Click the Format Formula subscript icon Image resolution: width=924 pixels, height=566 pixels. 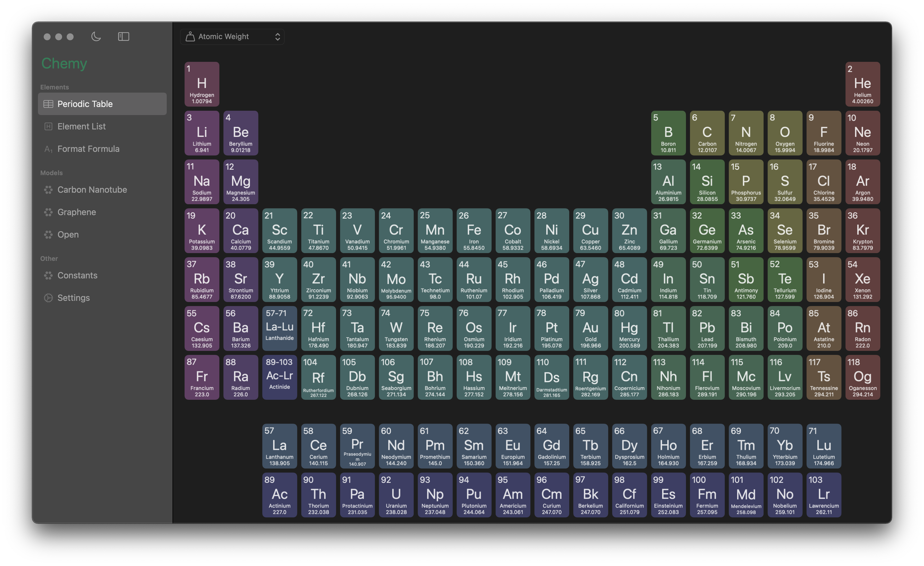[48, 149]
